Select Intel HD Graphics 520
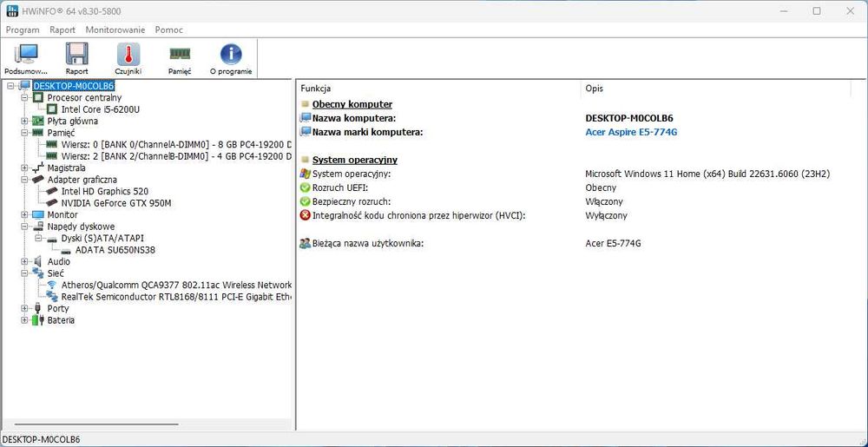Screen dimensions: 868x447 [105, 191]
